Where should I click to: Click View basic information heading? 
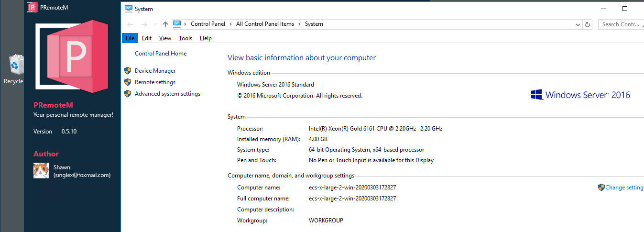(x=302, y=58)
